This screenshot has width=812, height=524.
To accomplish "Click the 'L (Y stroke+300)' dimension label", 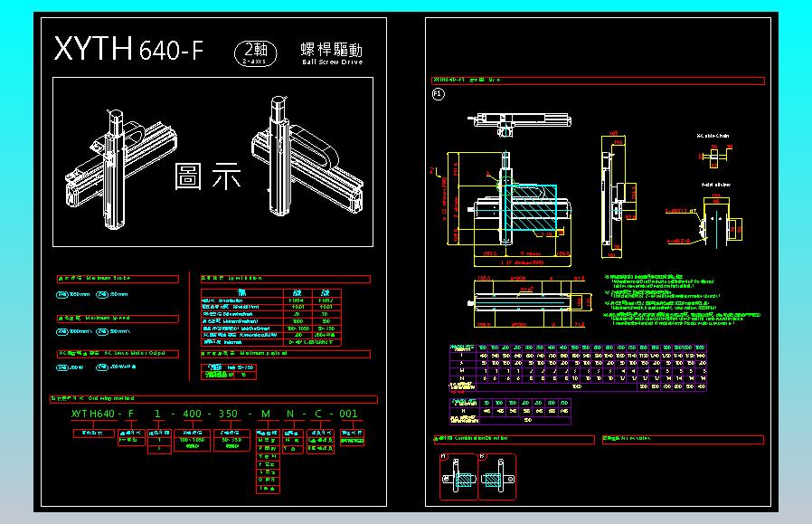I will point(522,262).
